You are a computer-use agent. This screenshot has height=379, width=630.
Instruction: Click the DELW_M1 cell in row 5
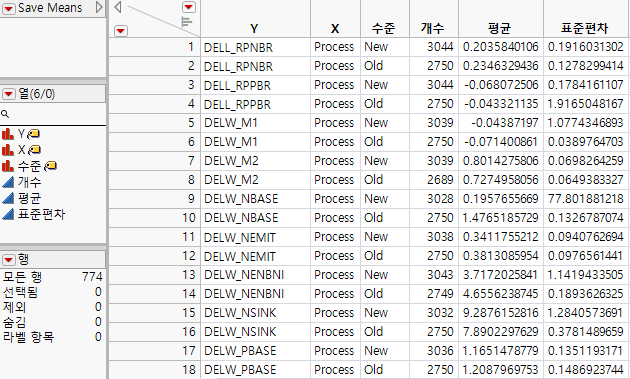[x=255, y=123]
